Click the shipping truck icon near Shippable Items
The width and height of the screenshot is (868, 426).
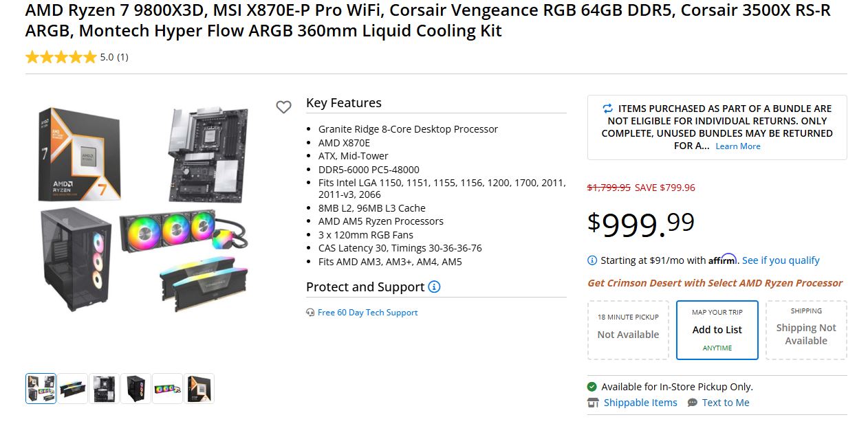coord(593,403)
